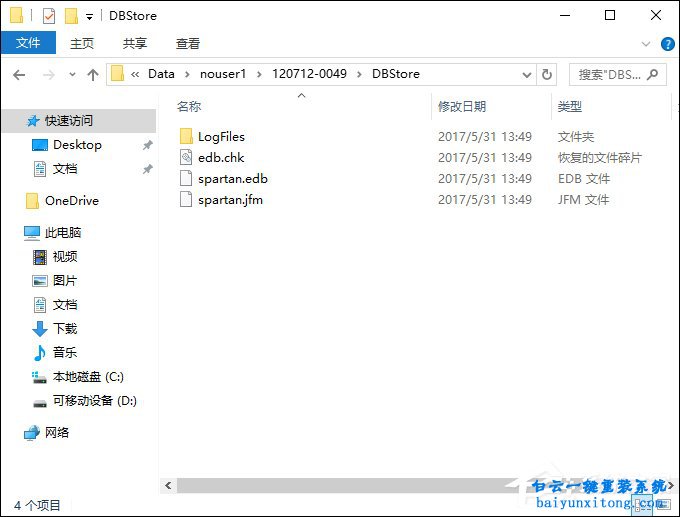Open 可移动设备 (D:) drive
Screen dimensions: 680x517
(x=95, y=401)
